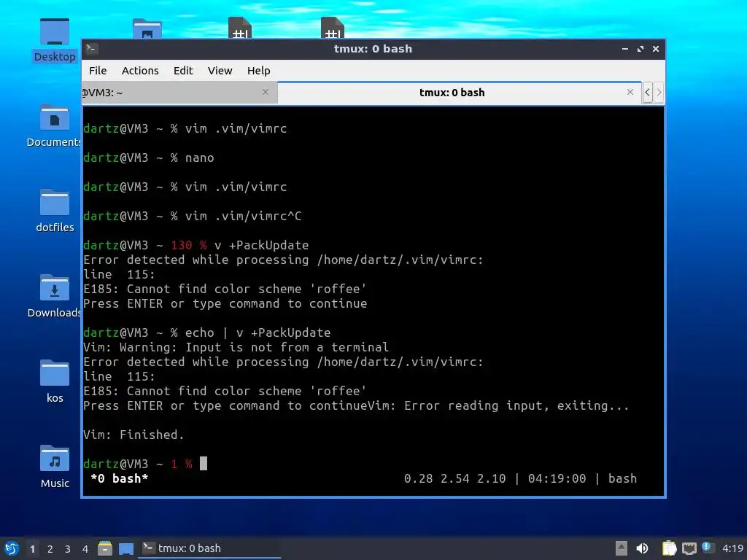
Task: Switch to the @VM3: ~ tab
Action: [179, 93]
